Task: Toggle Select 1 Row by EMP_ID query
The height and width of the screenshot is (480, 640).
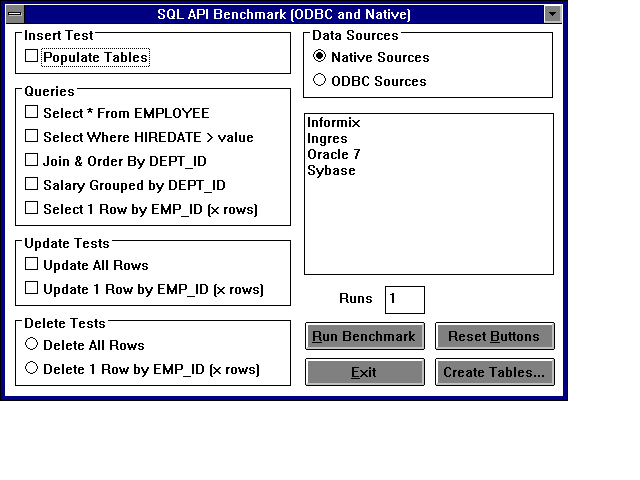Action: 32,209
